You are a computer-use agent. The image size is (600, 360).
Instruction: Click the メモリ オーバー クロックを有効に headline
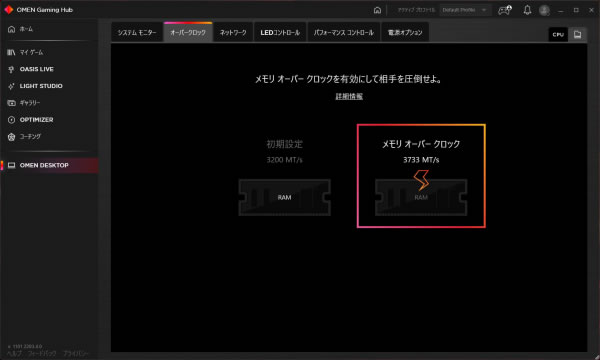[349, 79]
